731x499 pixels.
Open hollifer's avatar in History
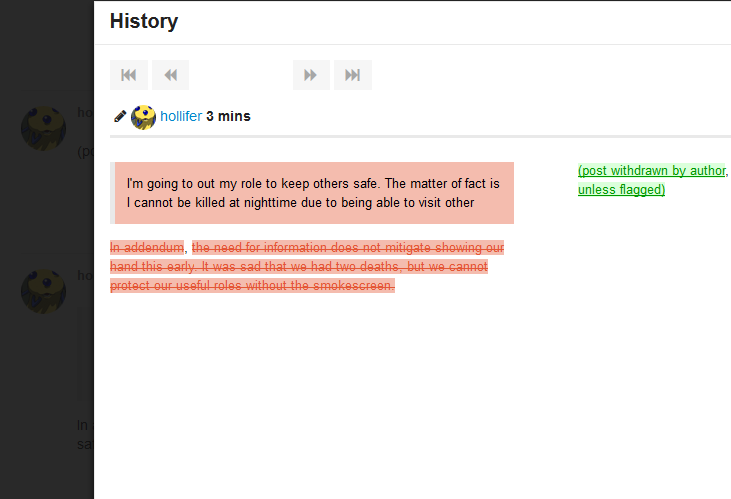point(143,117)
